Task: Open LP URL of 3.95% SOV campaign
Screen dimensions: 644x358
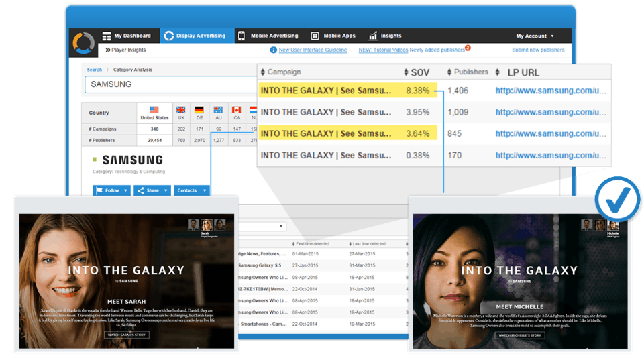Action: click(551, 112)
